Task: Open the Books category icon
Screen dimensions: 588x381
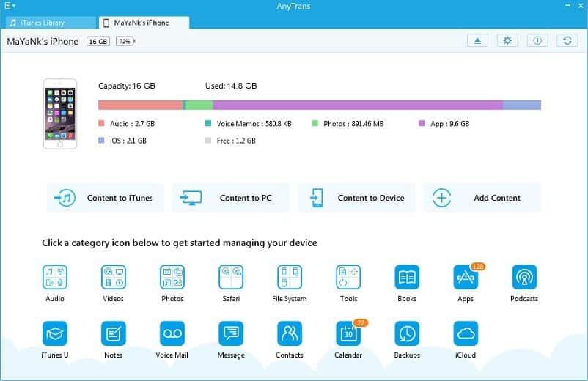Action: coord(407,277)
